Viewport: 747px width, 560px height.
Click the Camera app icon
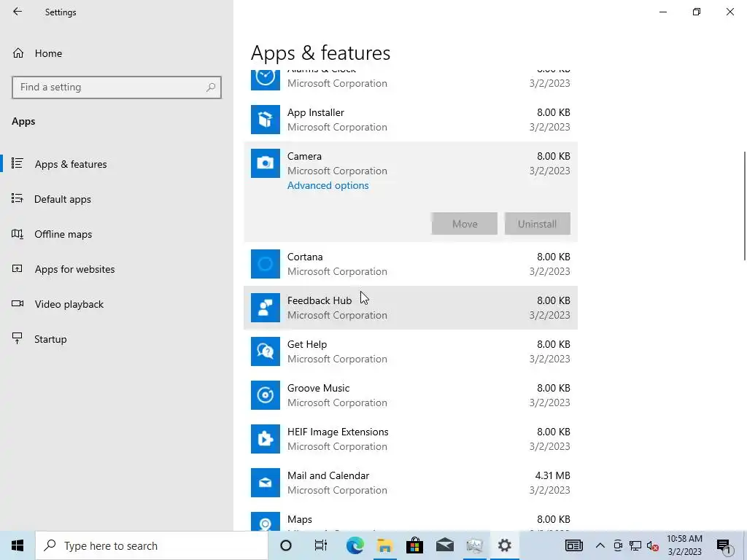tap(266, 163)
